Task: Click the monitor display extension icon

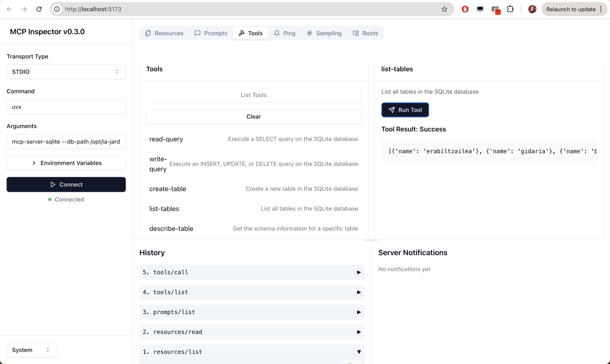Action: click(x=480, y=9)
